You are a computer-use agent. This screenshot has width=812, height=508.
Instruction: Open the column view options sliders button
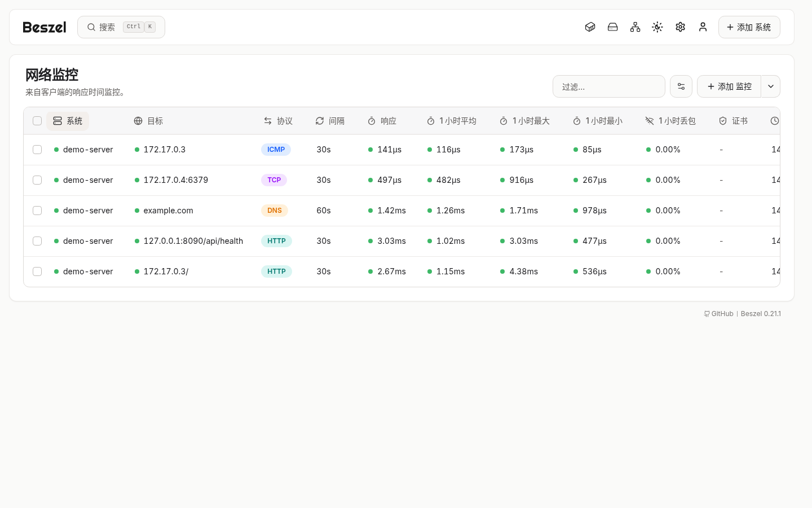(681, 86)
